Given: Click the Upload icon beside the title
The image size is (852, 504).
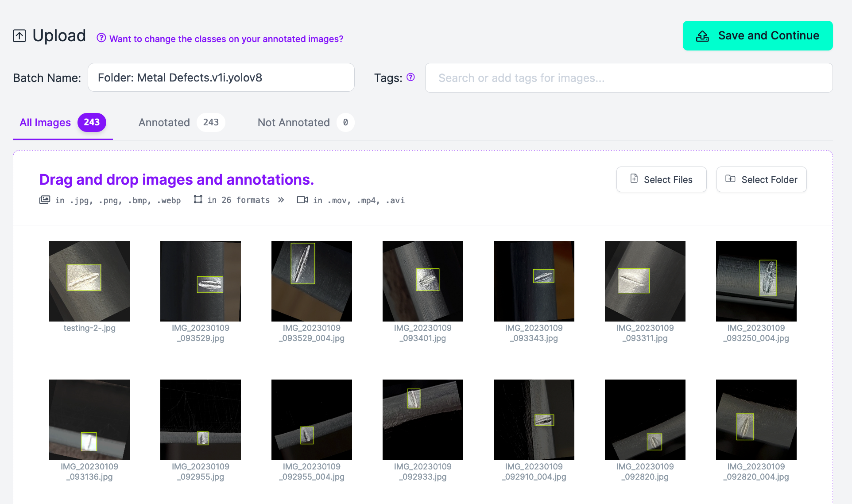Looking at the screenshot, I should point(19,36).
